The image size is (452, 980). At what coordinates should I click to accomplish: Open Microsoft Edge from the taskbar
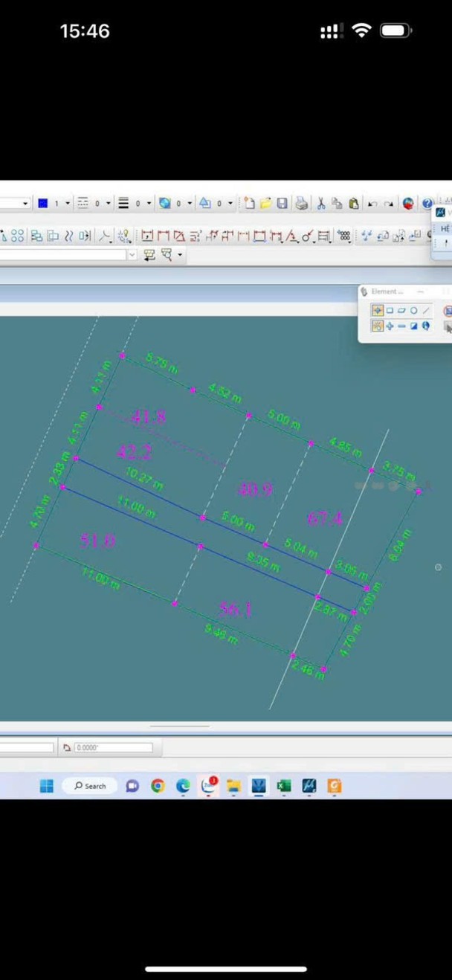[x=183, y=786]
